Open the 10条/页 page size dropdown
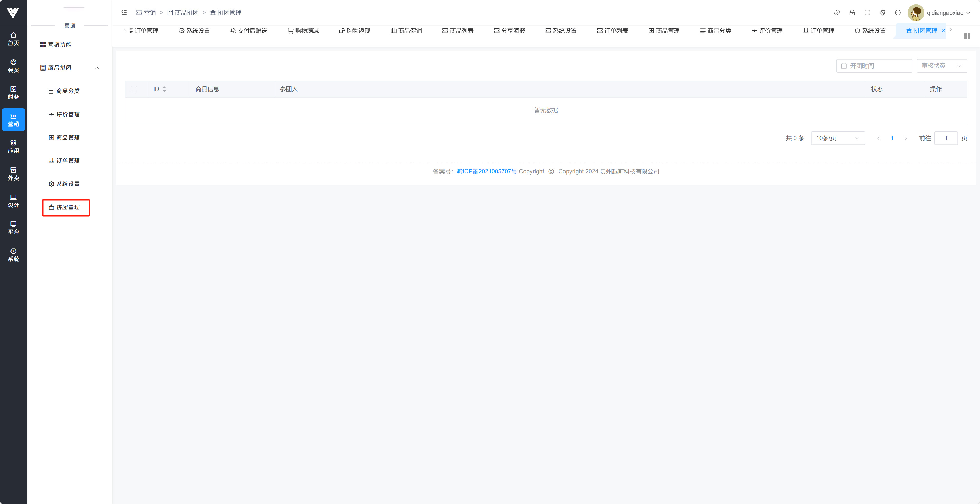 point(837,138)
